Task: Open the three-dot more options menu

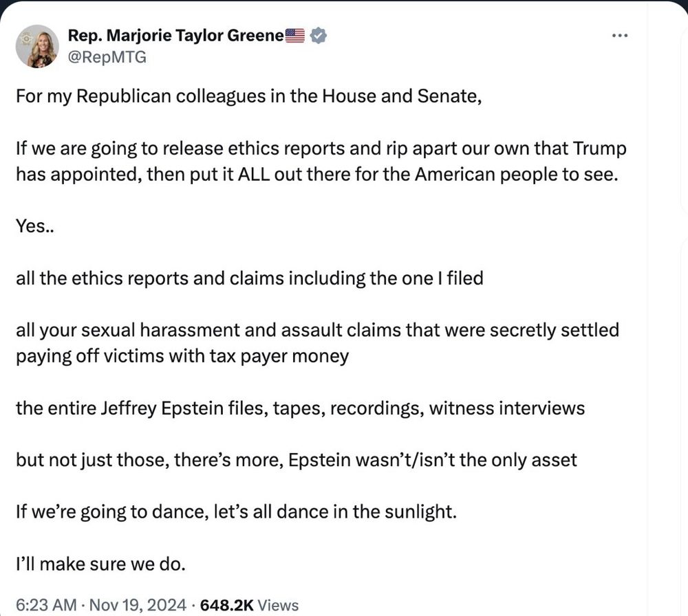Action: click(619, 36)
